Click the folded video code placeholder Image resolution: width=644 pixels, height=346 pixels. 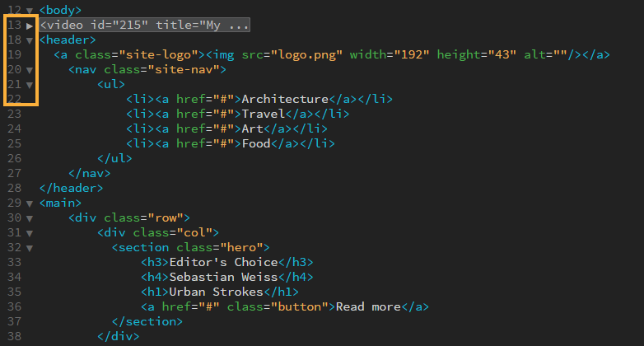click(144, 26)
